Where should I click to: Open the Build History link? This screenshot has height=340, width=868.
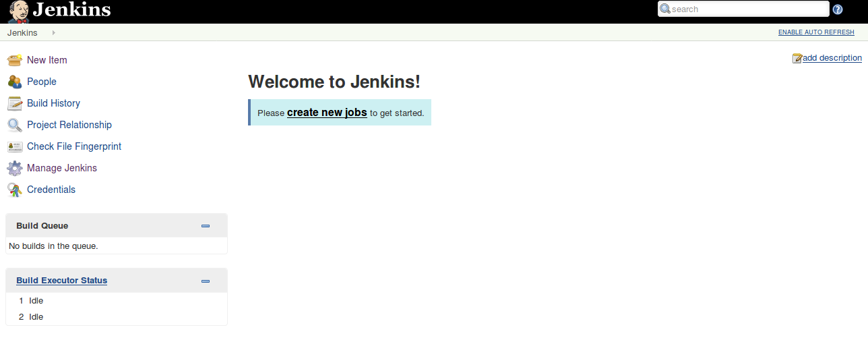53,103
